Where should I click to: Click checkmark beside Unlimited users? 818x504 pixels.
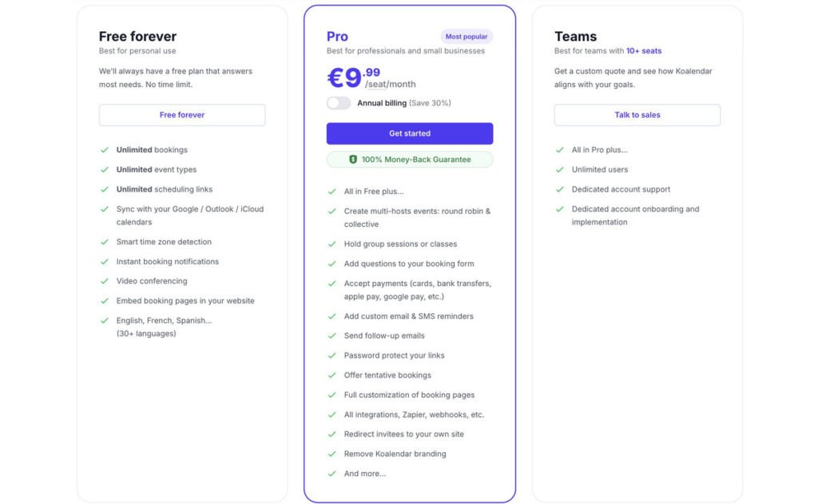click(560, 169)
